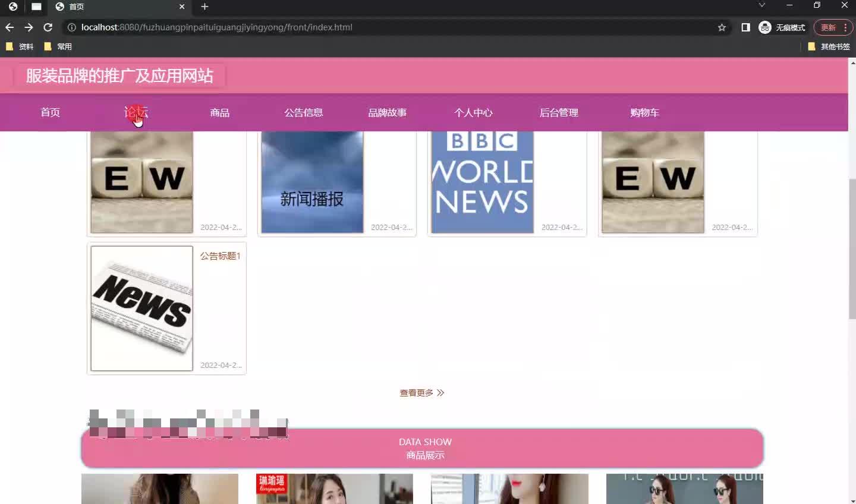This screenshot has width=856, height=504.
Task: Open the 新闻播报 announcement image
Action: (312, 182)
